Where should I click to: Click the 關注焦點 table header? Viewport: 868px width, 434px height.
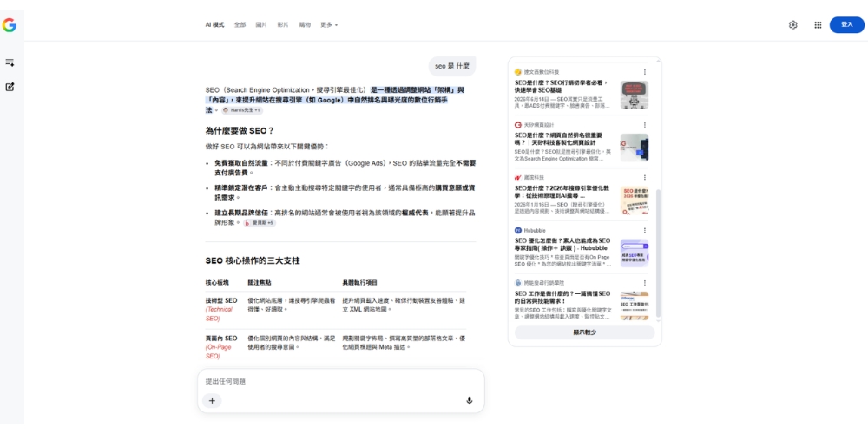click(x=259, y=282)
